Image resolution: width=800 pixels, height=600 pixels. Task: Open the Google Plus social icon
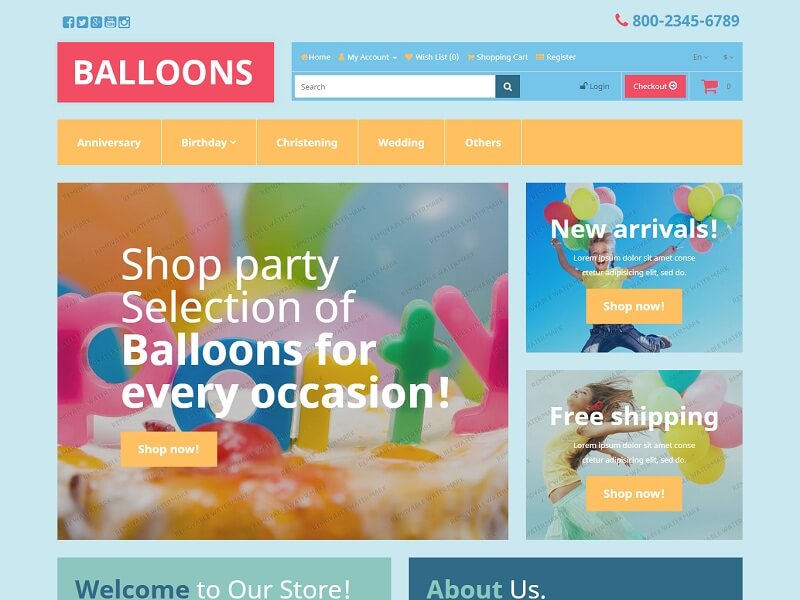pyautogui.click(x=96, y=22)
